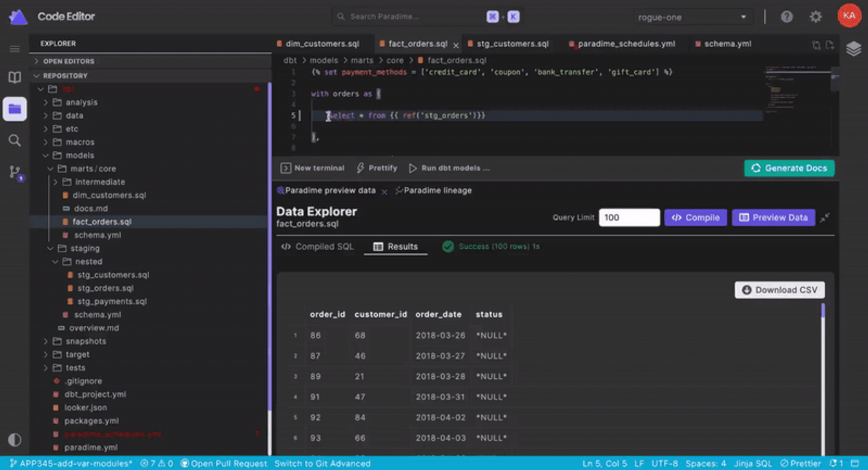Click the compare changes icon above editor
Screen dimensions: 868x470
816,45
